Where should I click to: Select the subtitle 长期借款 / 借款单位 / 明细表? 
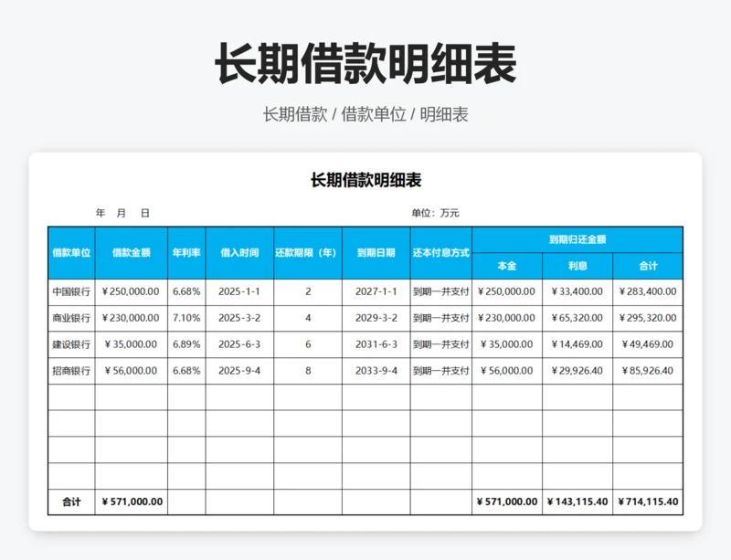tap(365, 114)
